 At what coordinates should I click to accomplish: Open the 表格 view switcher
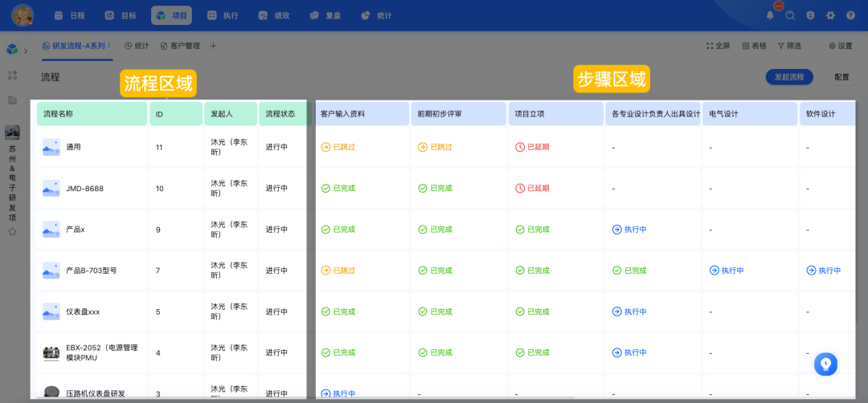pyautogui.click(x=754, y=46)
